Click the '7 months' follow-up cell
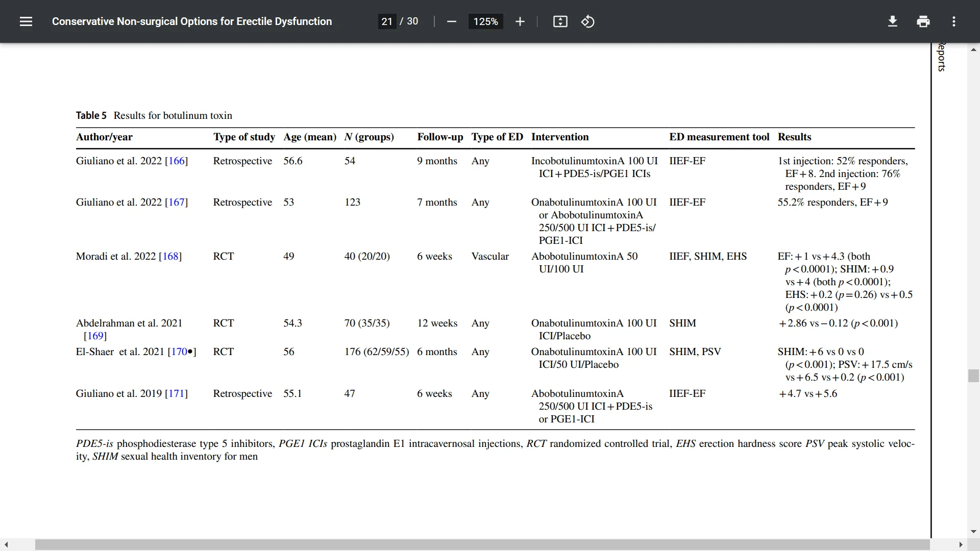The width and height of the screenshot is (980, 551). (437, 202)
